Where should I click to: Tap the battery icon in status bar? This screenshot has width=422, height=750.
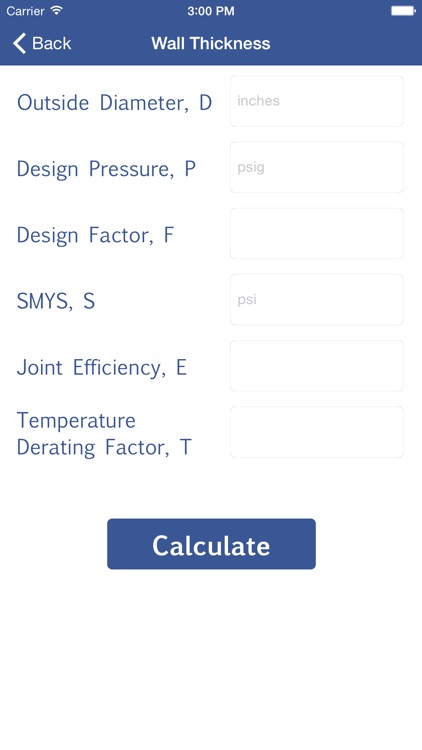[x=403, y=11]
